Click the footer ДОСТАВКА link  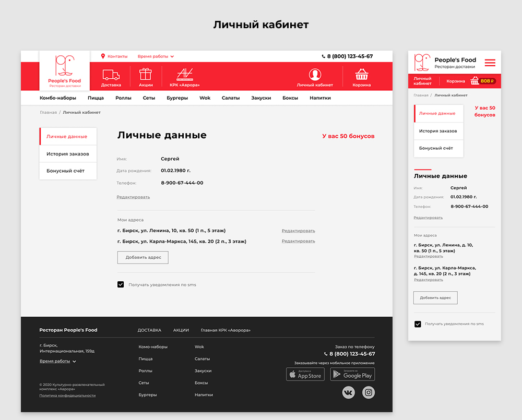click(149, 330)
